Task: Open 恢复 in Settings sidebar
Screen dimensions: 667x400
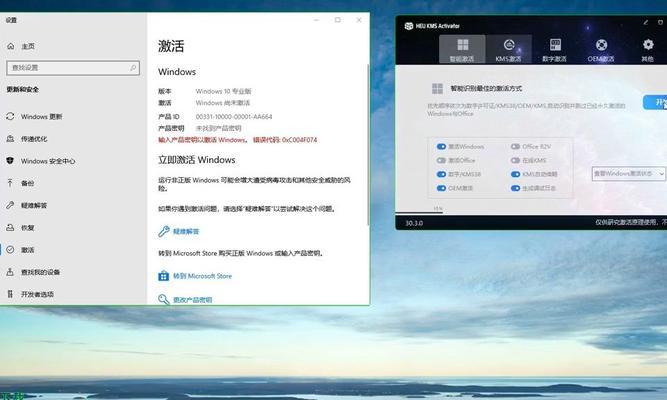Action: pos(27,228)
